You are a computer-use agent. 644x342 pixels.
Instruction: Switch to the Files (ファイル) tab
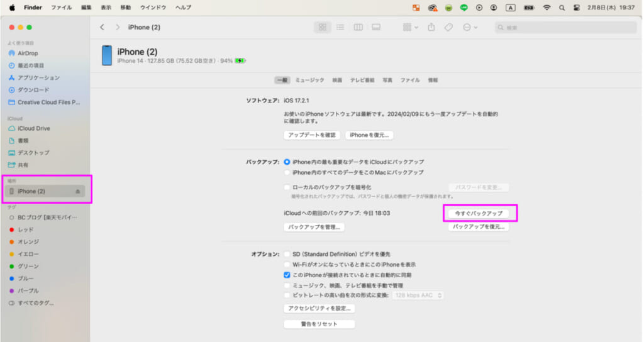coord(410,80)
